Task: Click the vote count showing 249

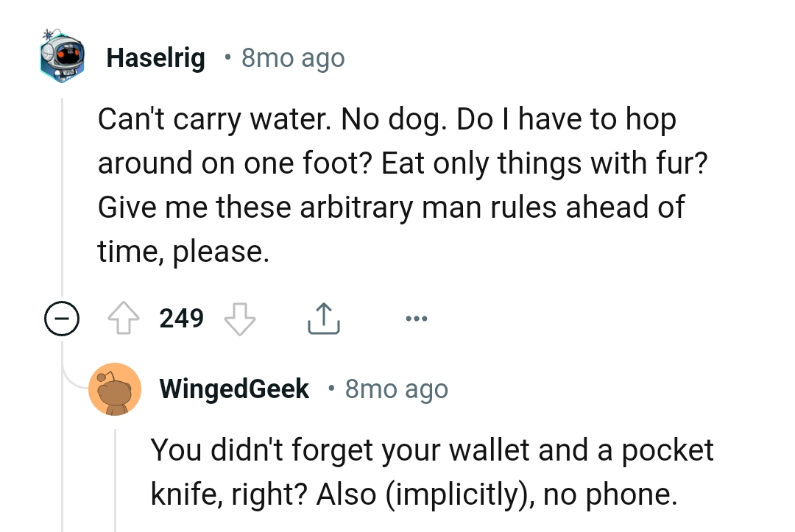Action: coord(182,318)
